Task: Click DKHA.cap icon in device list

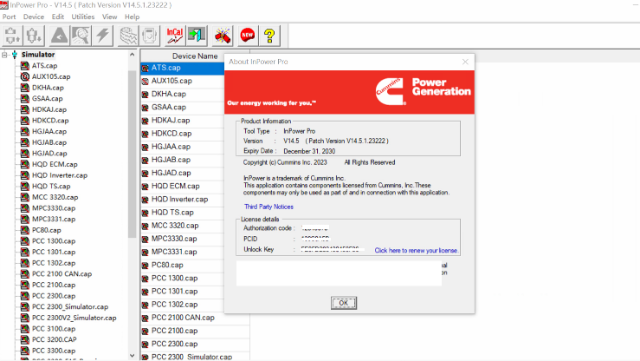Action: click(145, 94)
